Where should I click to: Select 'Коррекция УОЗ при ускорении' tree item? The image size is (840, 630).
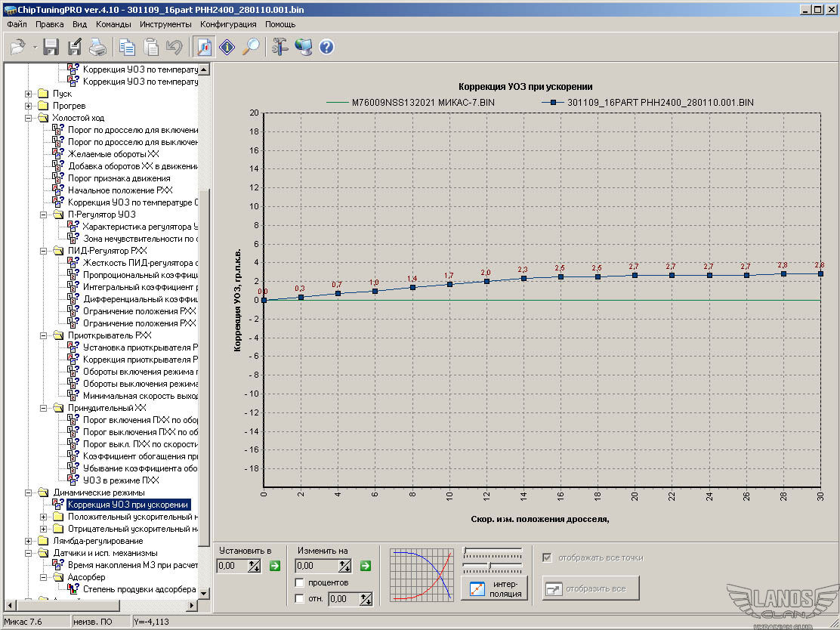click(128, 505)
